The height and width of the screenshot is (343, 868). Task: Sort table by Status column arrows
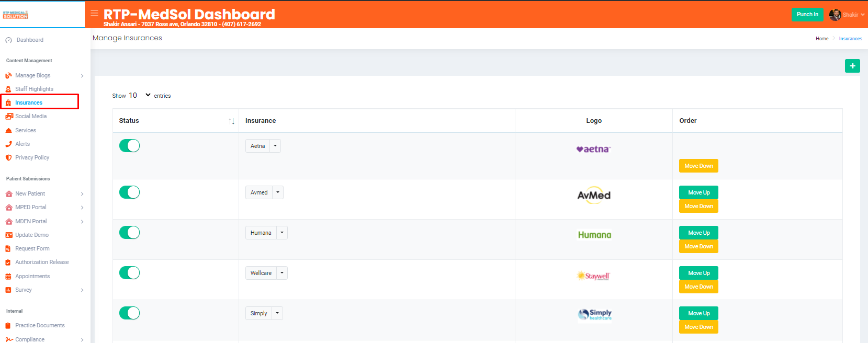click(x=232, y=121)
